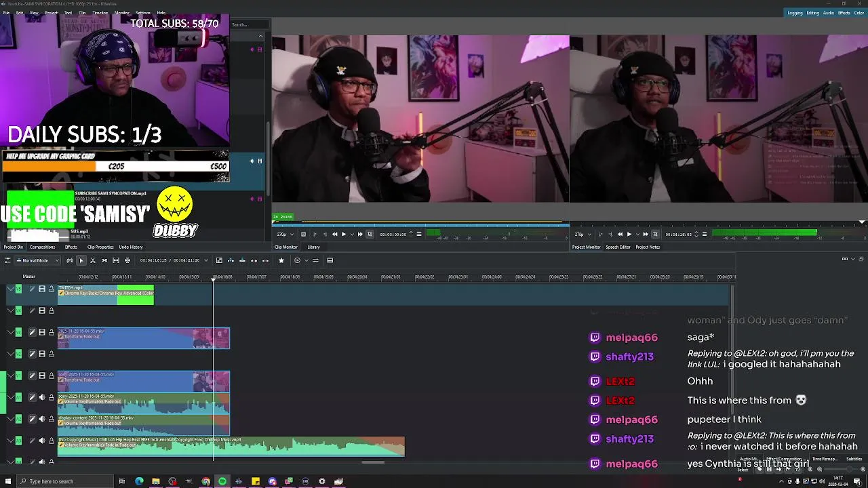Lock audio track A1

pos(52,397)
